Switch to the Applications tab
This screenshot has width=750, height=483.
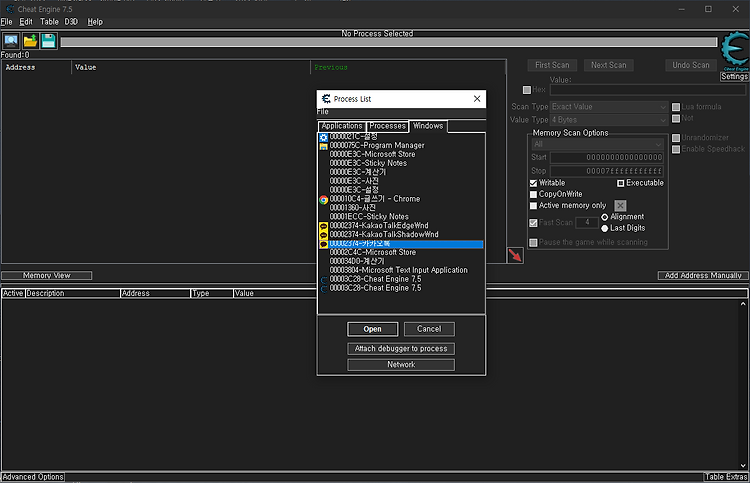point(342,126)
